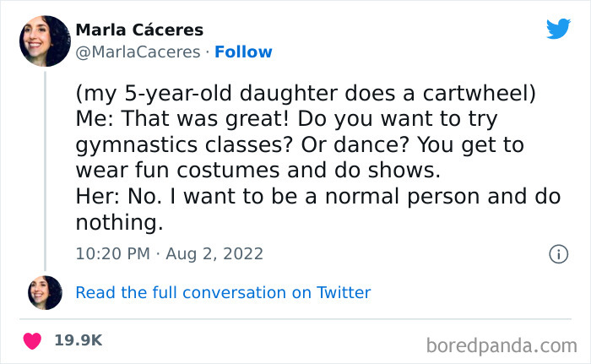Click the vertical thread line below the avatar

(x=45, y=169)
